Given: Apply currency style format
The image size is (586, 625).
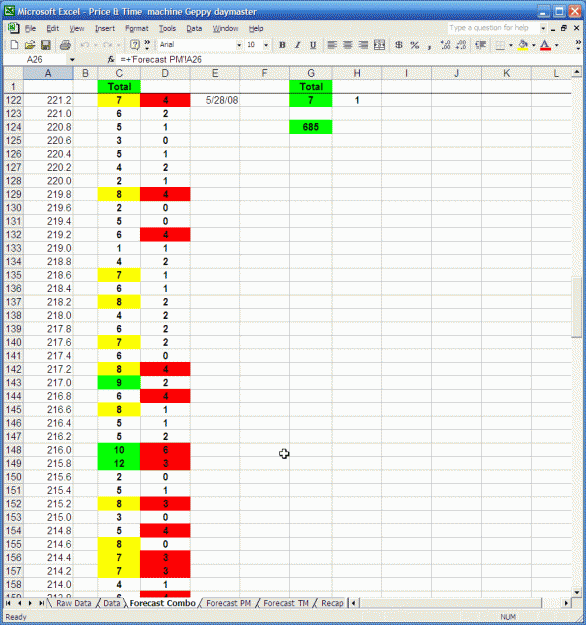Looking at the screenshot, I should [399, 45].
